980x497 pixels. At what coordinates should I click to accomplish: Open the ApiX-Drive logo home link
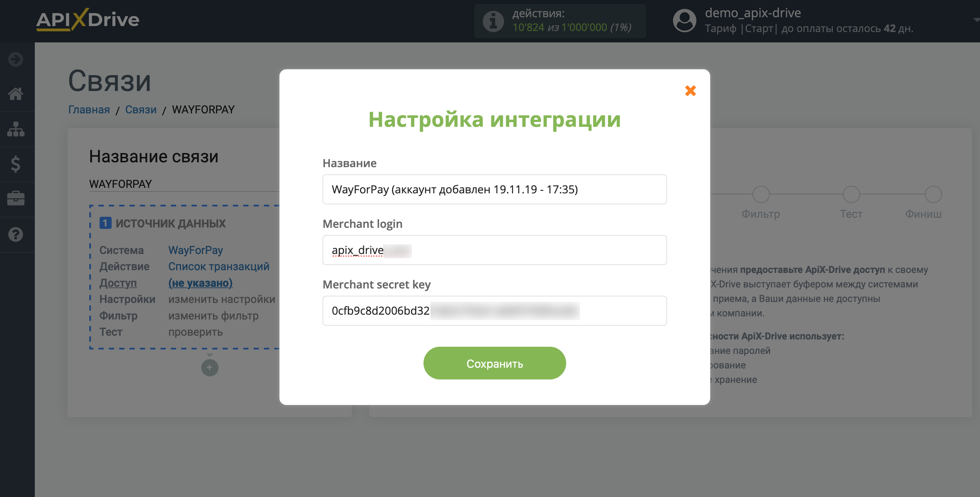click(88, 19)
